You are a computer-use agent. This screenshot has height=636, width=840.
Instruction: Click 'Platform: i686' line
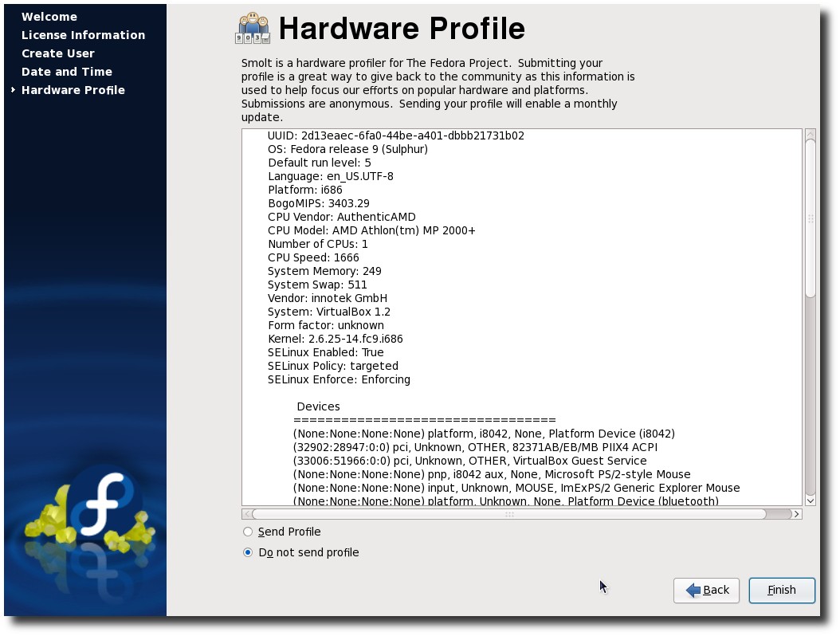tap(304, 190)
